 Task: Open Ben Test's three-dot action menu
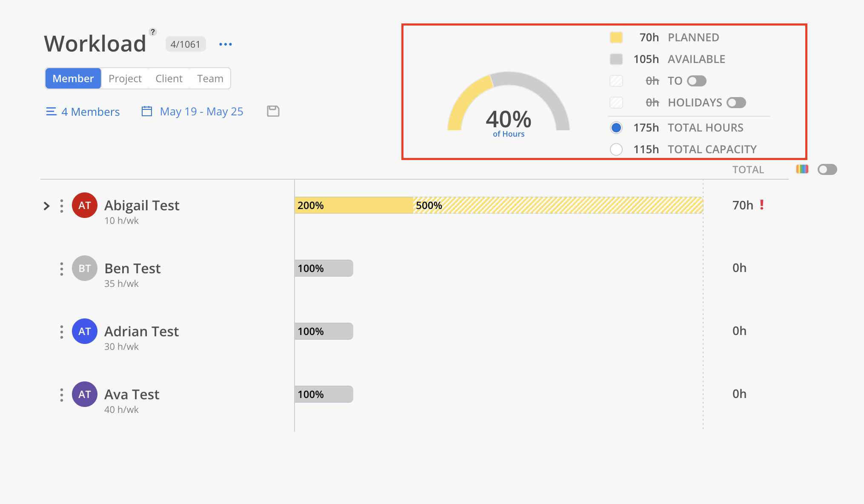click(61, 268)
